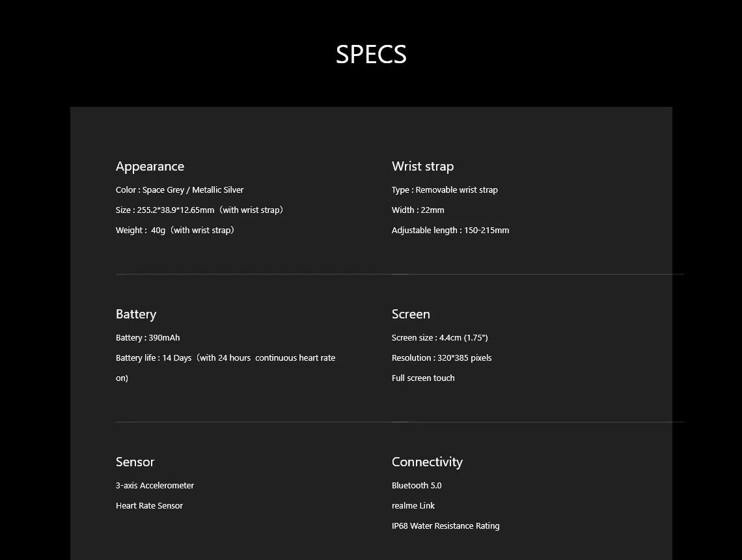Select the Appearance section title

150,166
